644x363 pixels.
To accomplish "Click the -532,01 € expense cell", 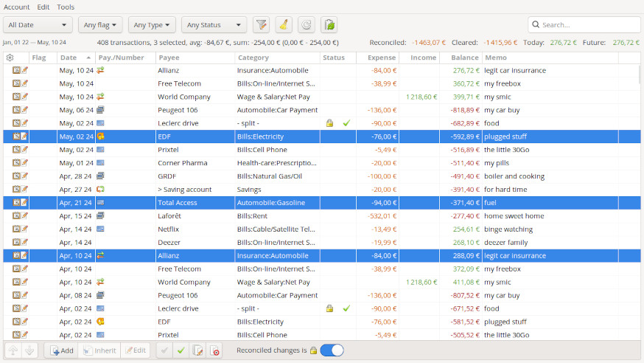I will [377, 216].
